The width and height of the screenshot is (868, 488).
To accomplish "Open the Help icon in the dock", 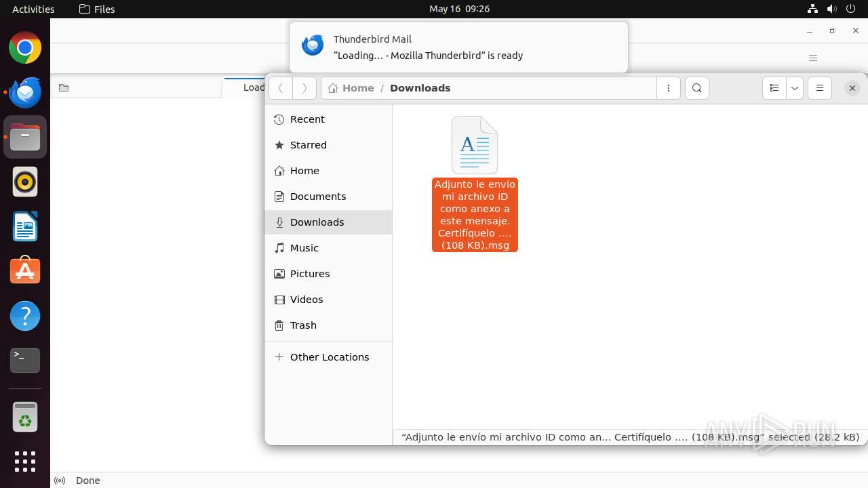I will [x=25, y=316].
